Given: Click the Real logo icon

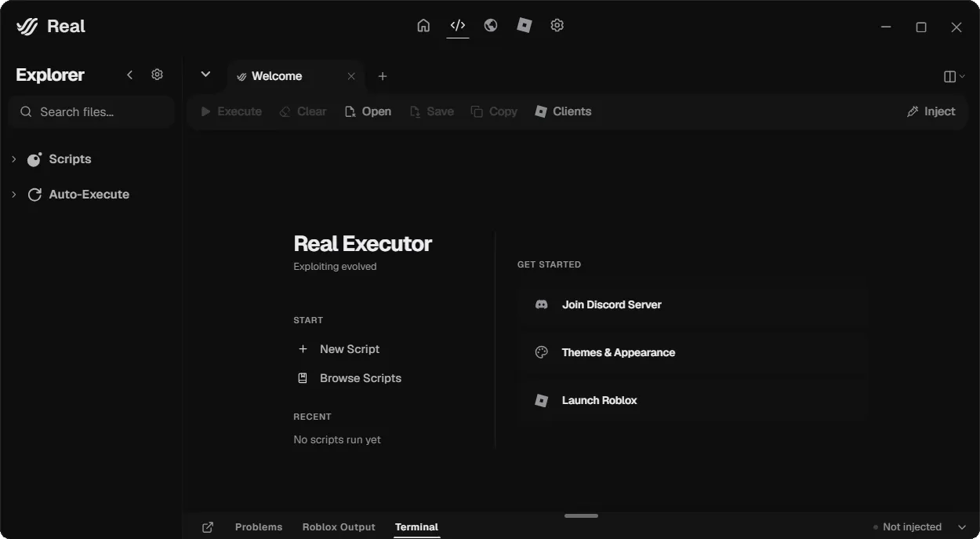Looking at the screenshot, I should (x=27, y=27).
